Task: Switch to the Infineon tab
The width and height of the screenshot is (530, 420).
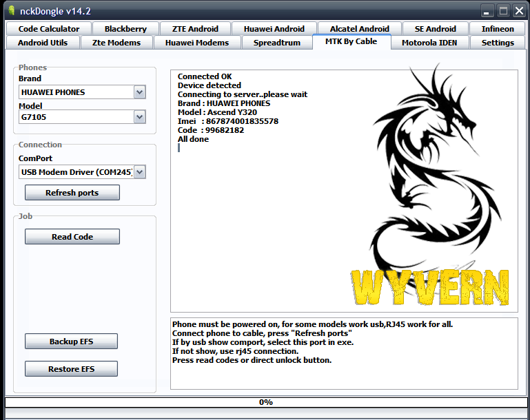Action: (x=498, y=29)
